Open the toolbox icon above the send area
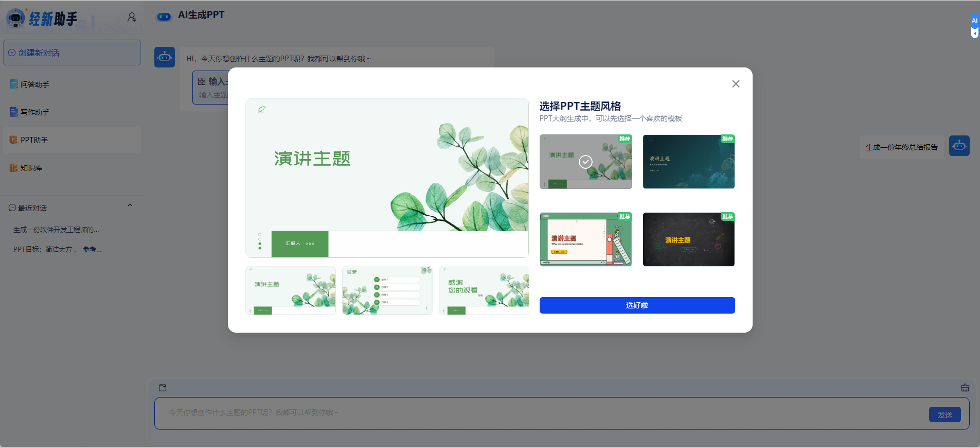Image resolution: width=980 pixels, height=448 pixels. 965,388
